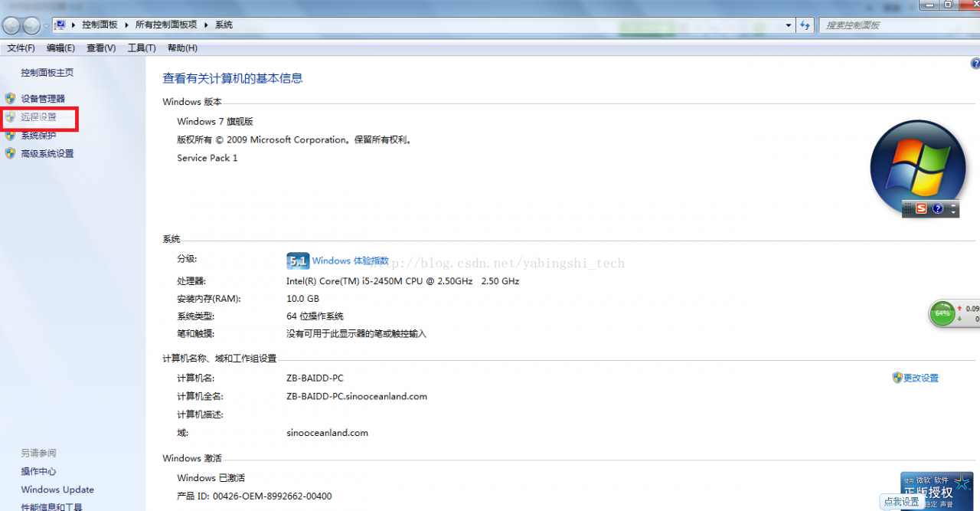The image size is (980, 511).
Task: Select the 所有控制面板项 breadcrumb
Action: (x=166, y=25)
